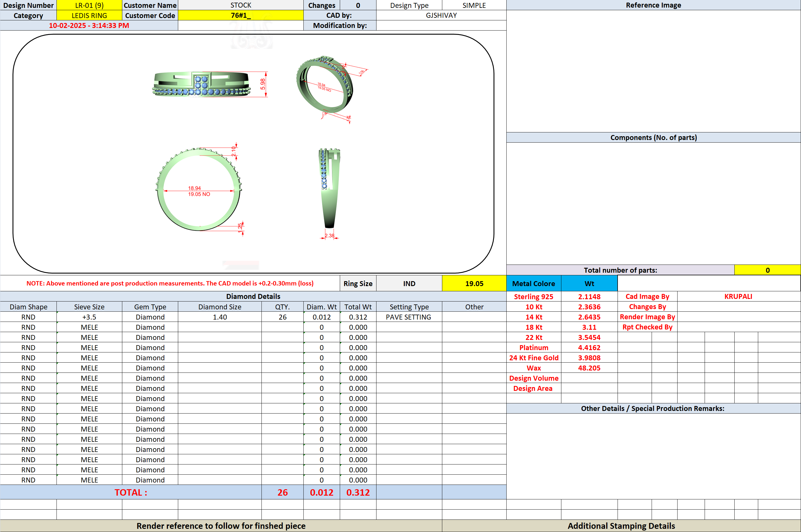The height and width of the screenshot is (532, 801).
Task: Select the date stamp 10-02-2025 - 3:14:33 PM
Action: [89, 25]
